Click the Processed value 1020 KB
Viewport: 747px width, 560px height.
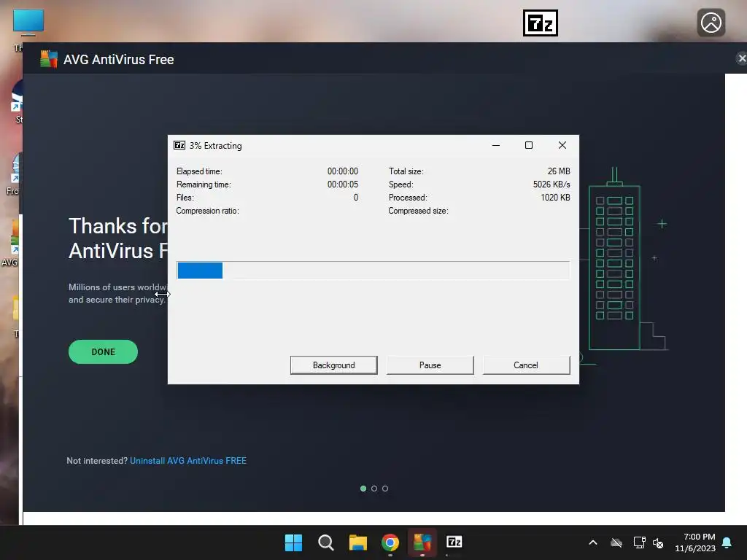(x=555, y=197)
